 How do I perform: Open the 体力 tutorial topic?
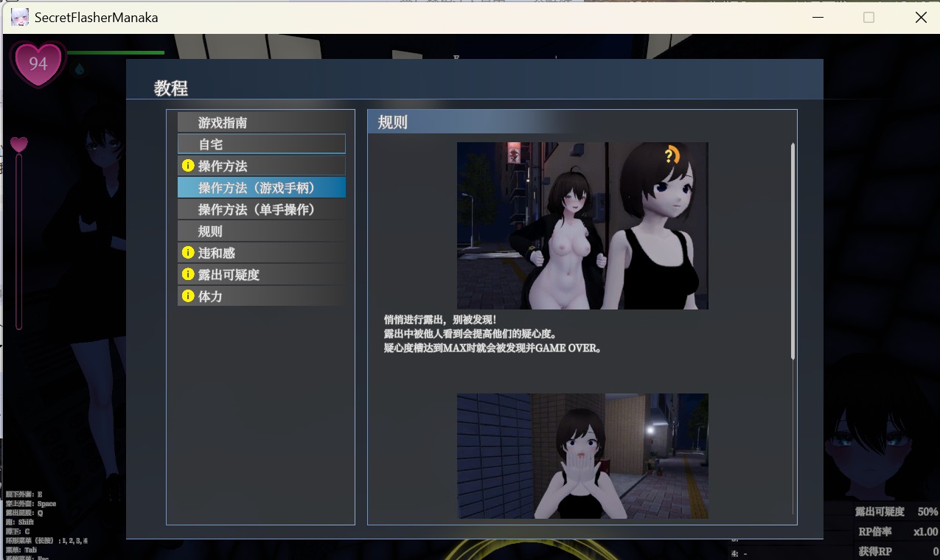click(262, 296)
